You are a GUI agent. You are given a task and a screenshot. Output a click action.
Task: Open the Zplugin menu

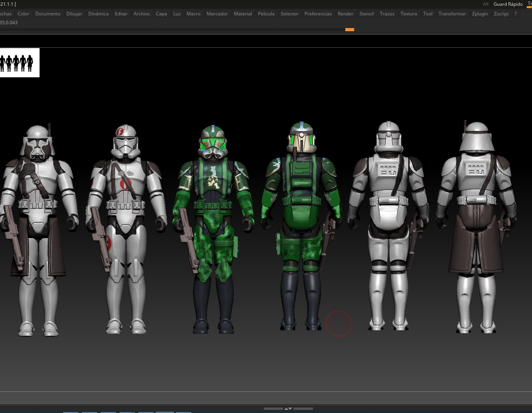pyautogui.click(x=480, y=13)
